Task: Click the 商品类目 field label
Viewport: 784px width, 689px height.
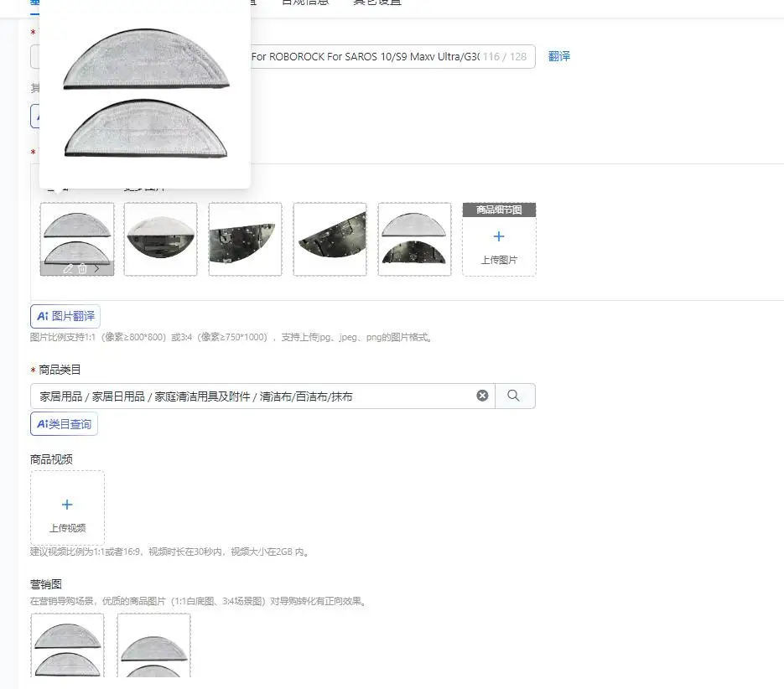Action: [x=60, y=370]
